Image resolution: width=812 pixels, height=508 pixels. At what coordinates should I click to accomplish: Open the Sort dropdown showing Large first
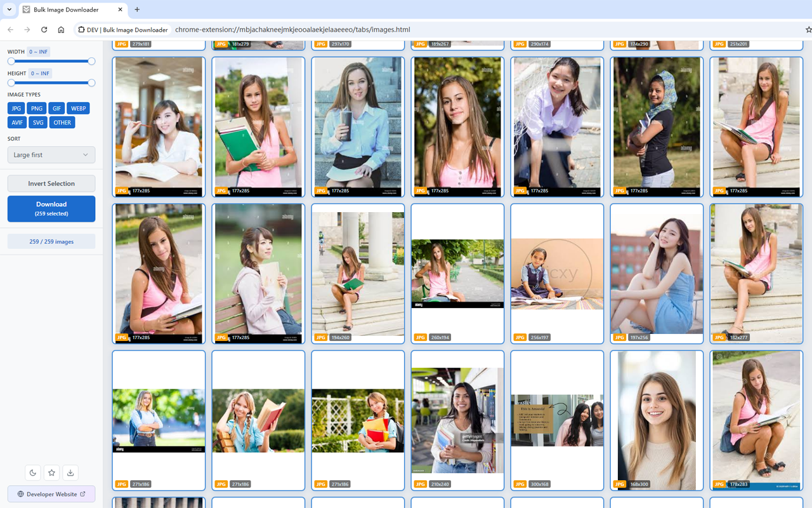[51, 155]
